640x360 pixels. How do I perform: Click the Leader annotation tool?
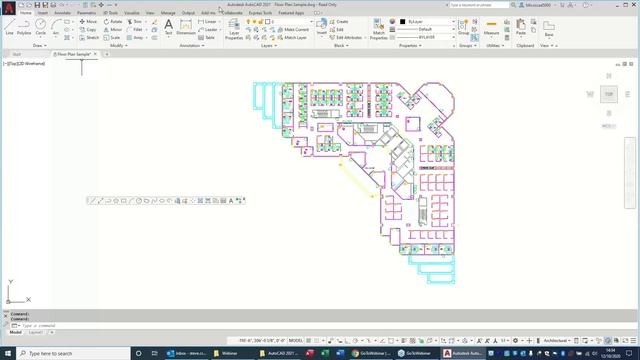coord(208,29)
